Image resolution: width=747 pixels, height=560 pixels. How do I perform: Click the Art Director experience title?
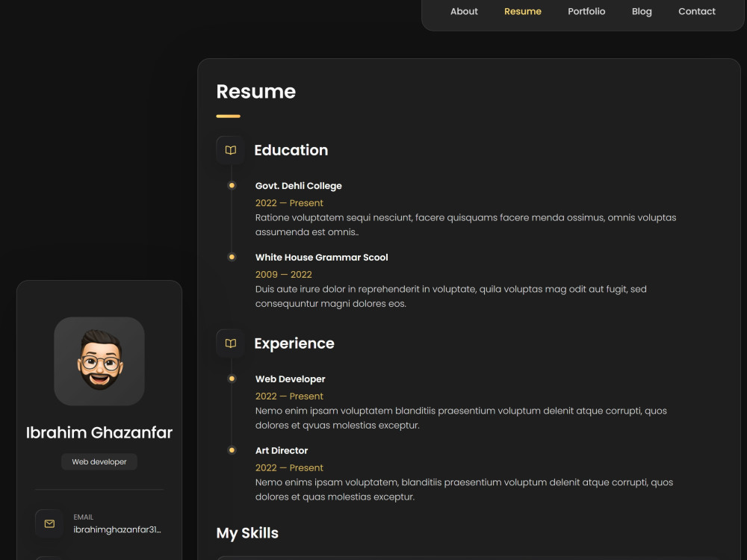pos(282,450)
